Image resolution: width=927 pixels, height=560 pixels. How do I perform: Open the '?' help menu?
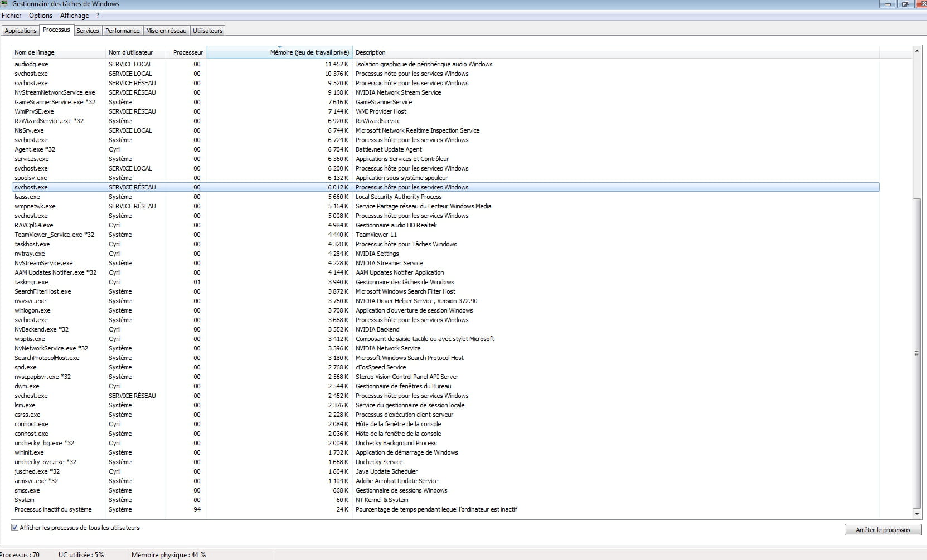(x=98, y=16)
